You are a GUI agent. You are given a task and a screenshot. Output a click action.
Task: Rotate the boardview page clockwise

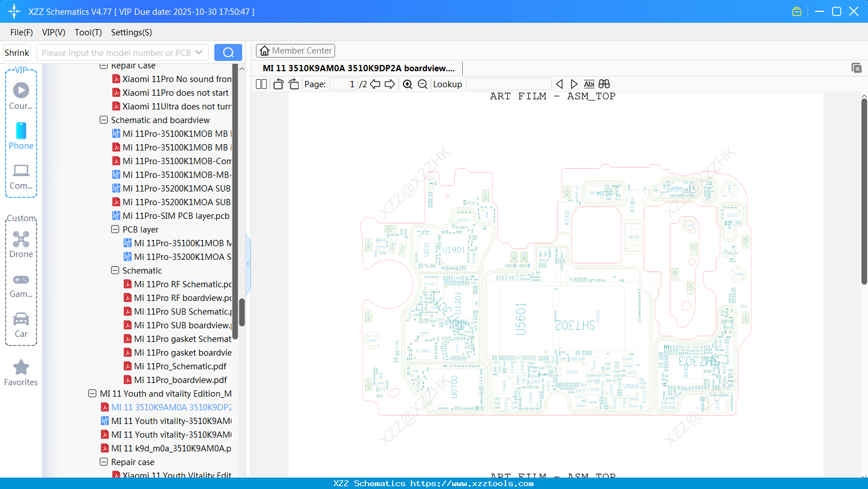[294, 84]
